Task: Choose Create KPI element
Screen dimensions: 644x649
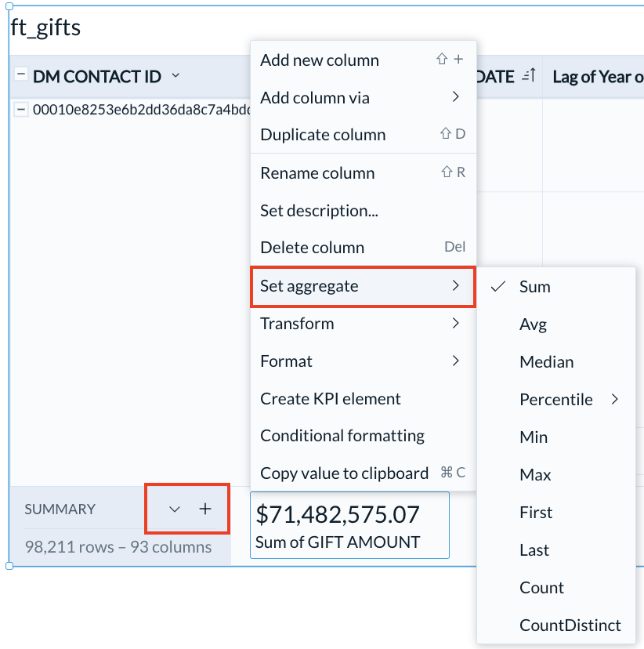Action: pyautogui.click(x=364, y=399)
